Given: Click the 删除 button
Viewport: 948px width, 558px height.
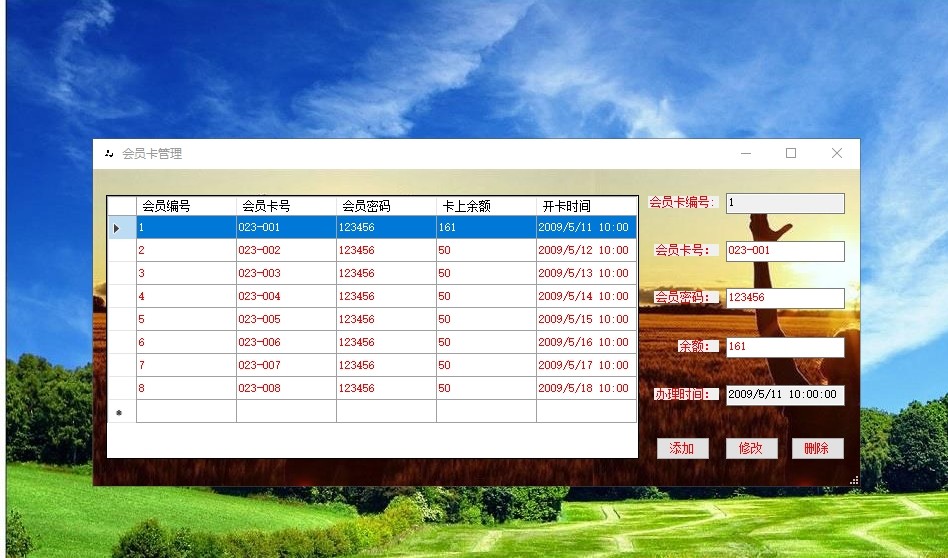Looking at the screenshot, I should point(817,449).
